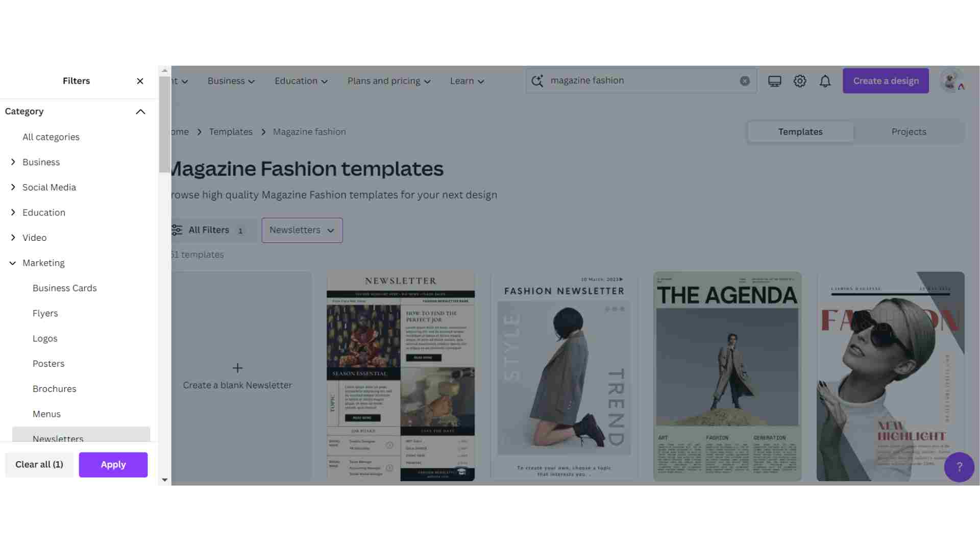980x551 pixels.
Task: Collapse the Category section chevron
Action: click(x=140, y=112)
